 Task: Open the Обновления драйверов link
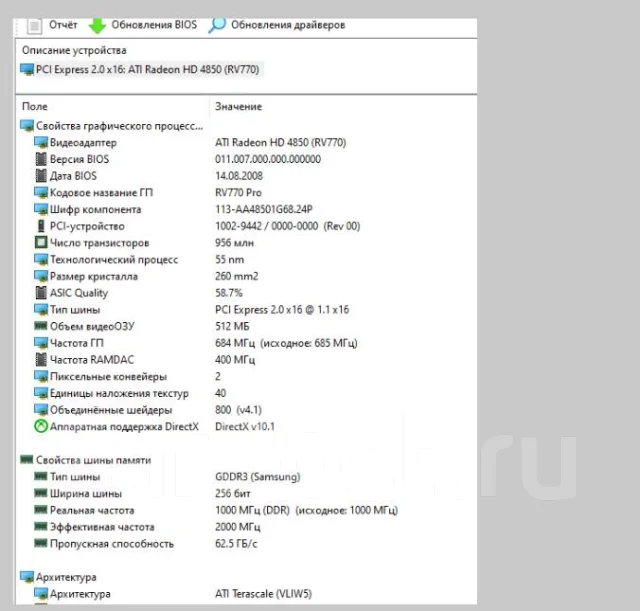288,25
